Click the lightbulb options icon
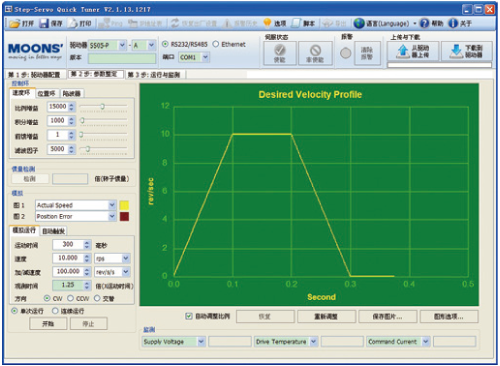The width and height of the screenshot is (500, 366). tap(267, 23)
